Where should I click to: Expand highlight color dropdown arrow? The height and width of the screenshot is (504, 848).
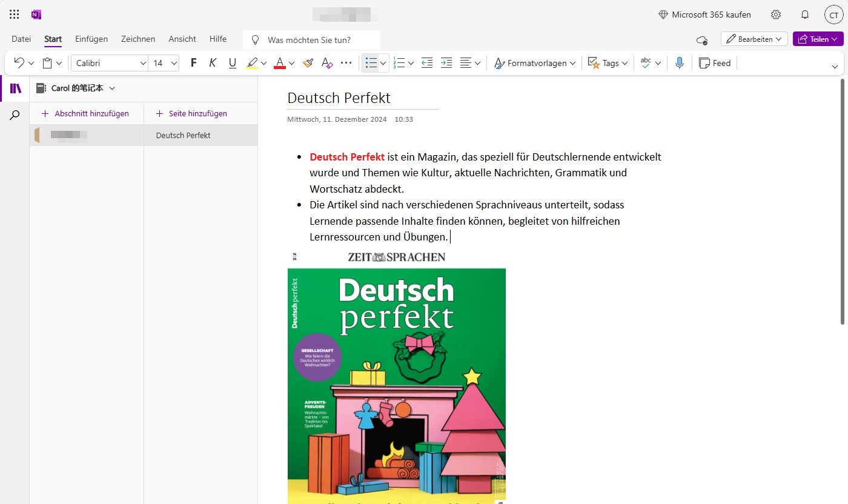[x=263, y=63]
